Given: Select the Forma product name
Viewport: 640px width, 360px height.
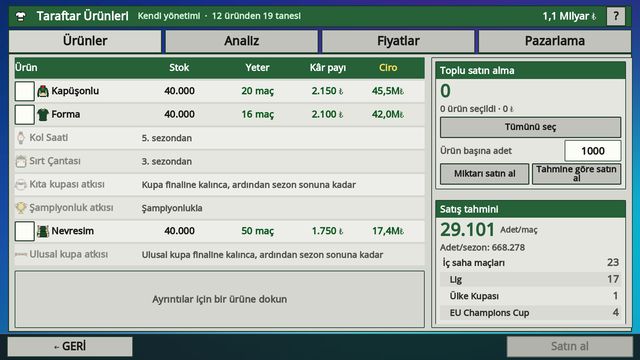Looking at the screenshot, I should (66, 114).
